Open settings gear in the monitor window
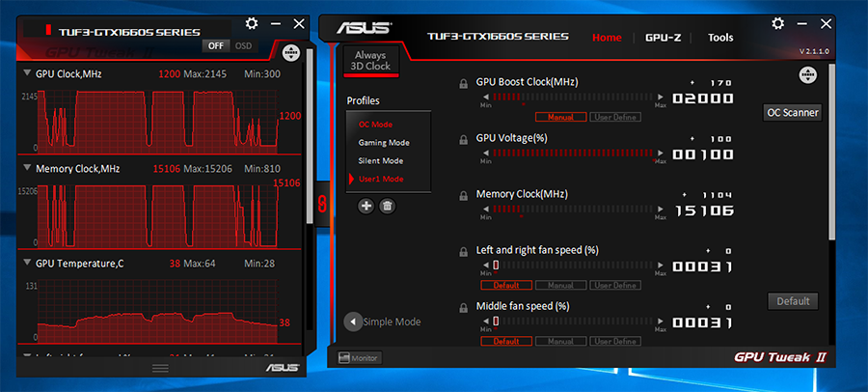The height and width of the screenshot is (392, 868). coord(252,22)
